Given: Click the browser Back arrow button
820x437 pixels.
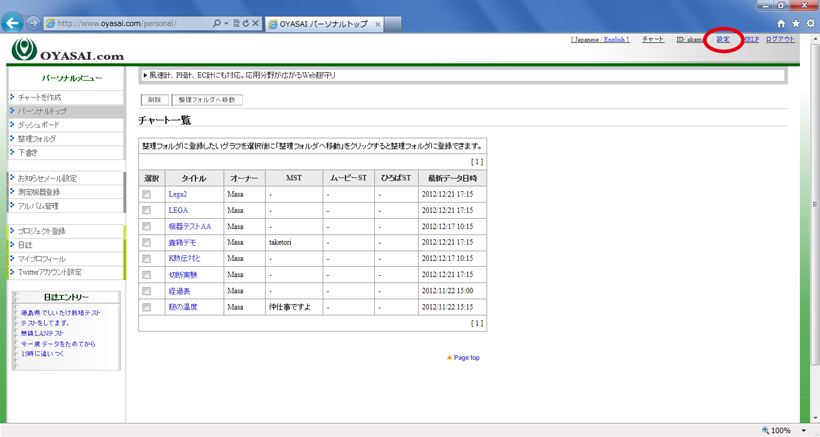Looking at the screenshot, I should (12, 23).
